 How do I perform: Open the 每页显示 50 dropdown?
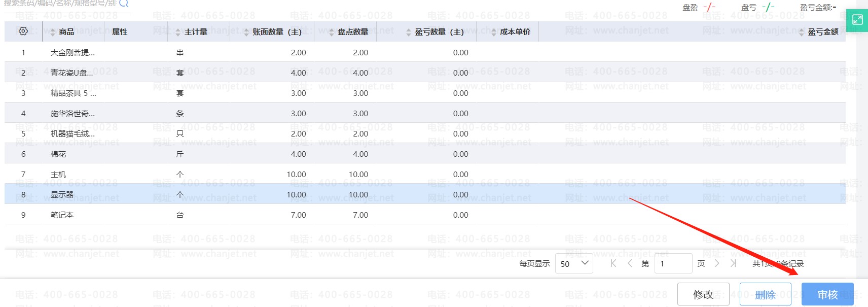[574, 263]
